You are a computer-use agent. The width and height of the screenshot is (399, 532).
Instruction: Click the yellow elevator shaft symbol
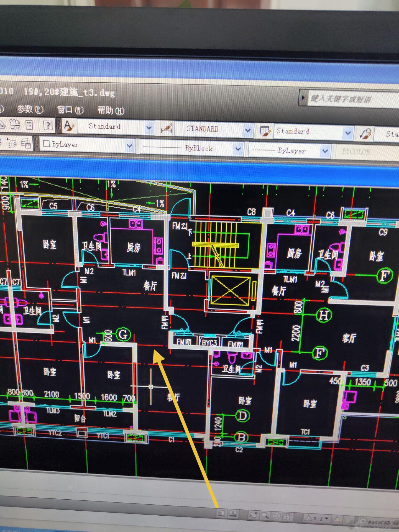pos(231,290)
